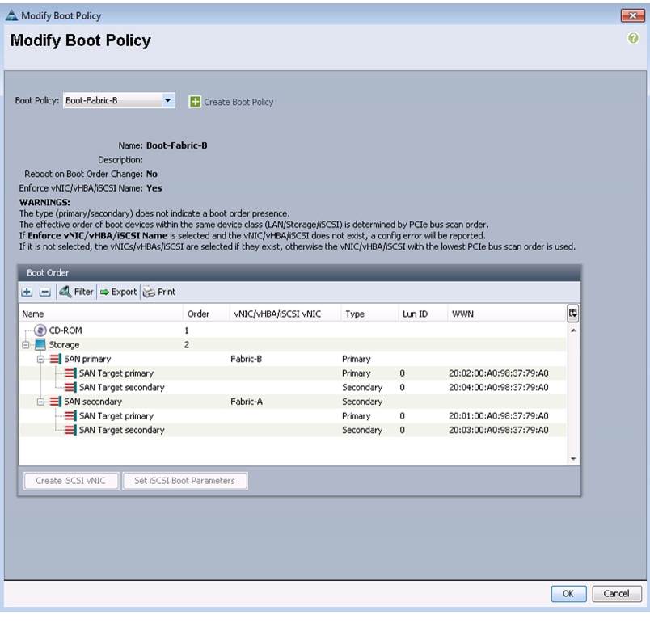Click the Boot Policy combo box text Boot-Fabric-B
650x644 pixels.
(91, 100)
